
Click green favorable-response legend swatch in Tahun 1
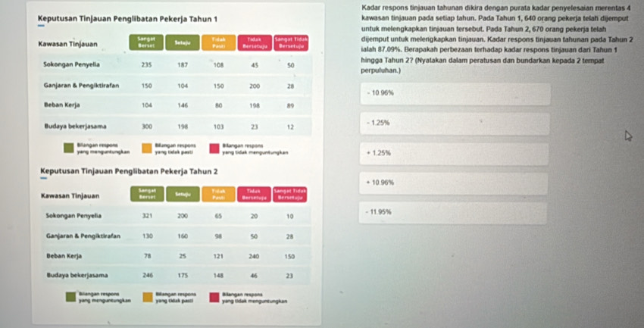(69, 148)
